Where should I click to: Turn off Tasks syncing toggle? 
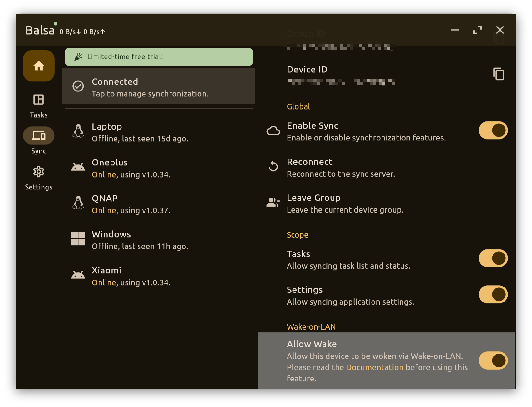(x=493, y=258)
